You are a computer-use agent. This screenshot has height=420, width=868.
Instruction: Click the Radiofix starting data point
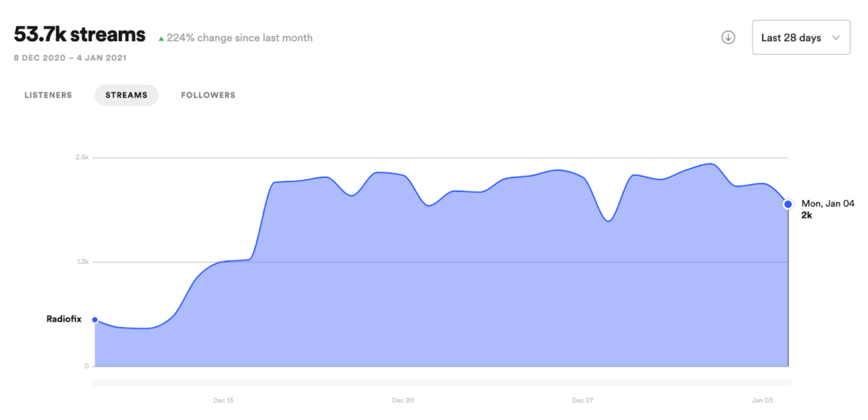pos(95,319)
